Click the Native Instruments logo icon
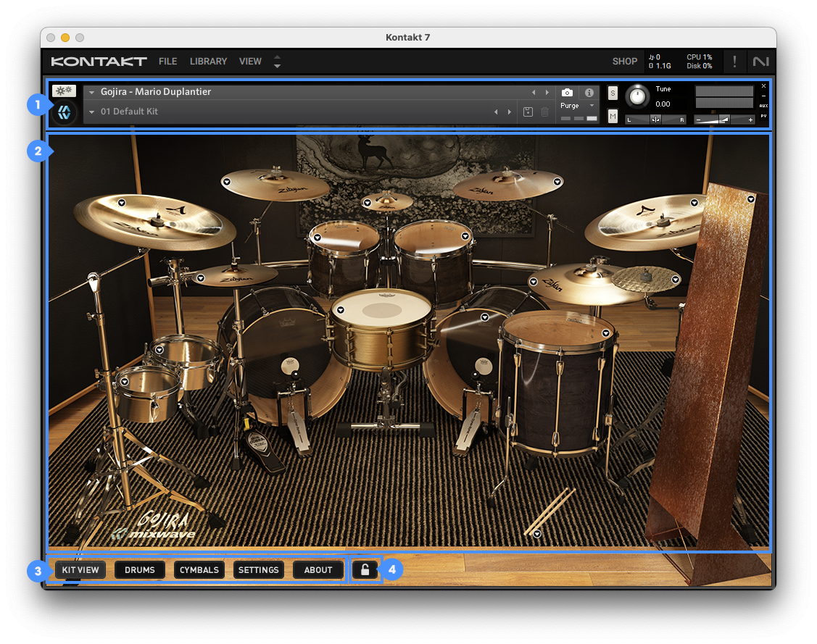817x644 pixels. pos(760,62)
